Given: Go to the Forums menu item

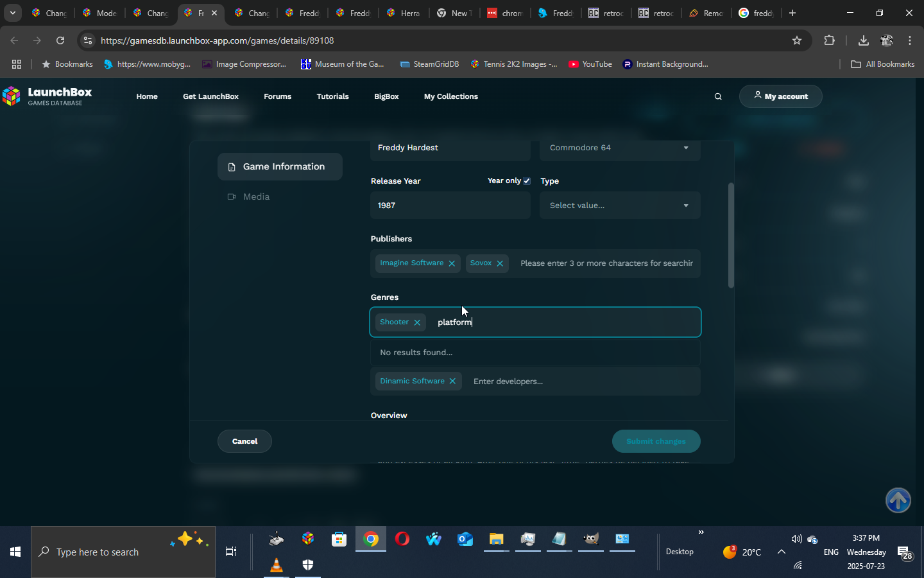Looking at the screenshot, I should 277,96.
